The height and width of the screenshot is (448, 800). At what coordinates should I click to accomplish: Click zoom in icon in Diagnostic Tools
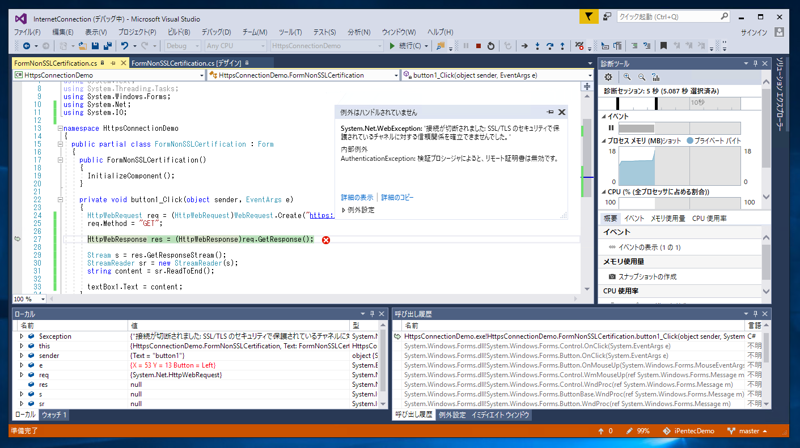[627, 77]
